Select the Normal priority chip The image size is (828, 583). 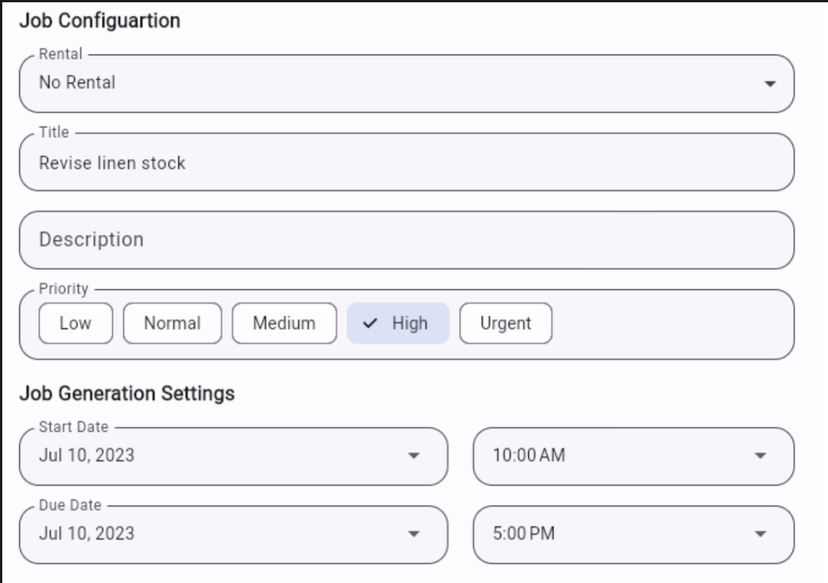pos(172,323)
